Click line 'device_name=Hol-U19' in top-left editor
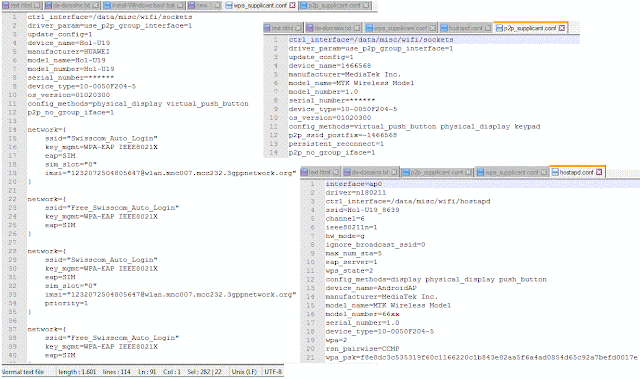640x379 pixels. (x=69, y=43)
